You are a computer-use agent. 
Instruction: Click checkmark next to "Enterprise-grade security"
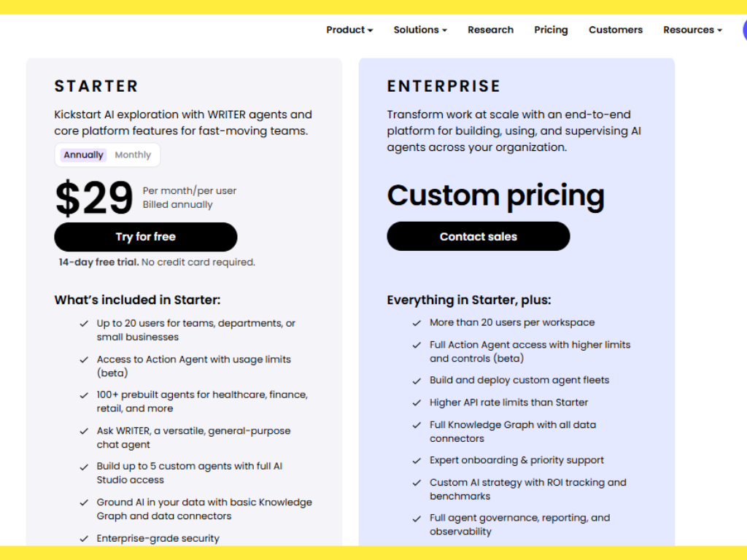click(x=85, y=539)
